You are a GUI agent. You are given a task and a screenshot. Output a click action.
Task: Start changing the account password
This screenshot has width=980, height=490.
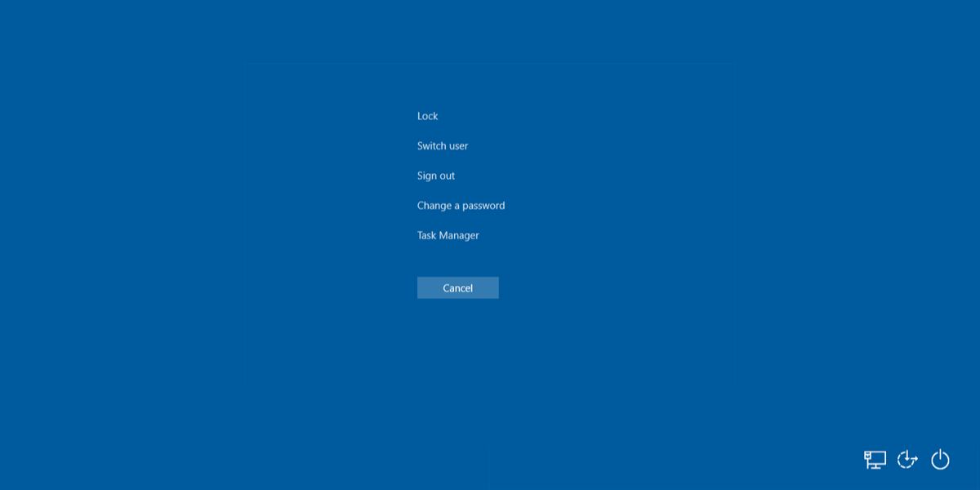pyautogui.click(x=461, y=206)
